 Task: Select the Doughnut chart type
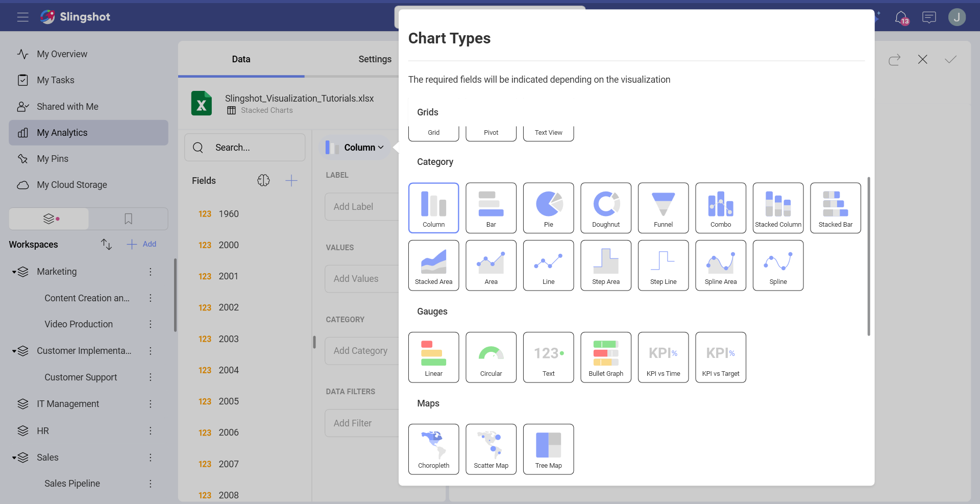coord(606,208)
